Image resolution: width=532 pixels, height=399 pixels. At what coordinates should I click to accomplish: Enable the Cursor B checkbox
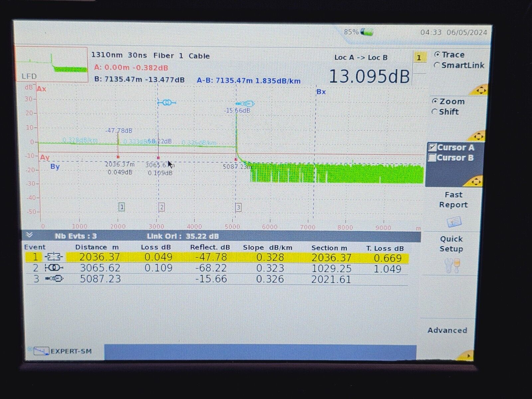[432, 158]
